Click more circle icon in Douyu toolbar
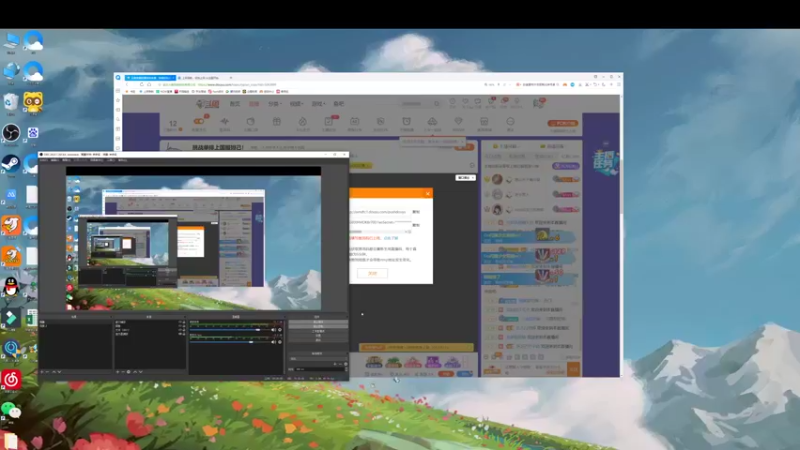 (510, 121)
